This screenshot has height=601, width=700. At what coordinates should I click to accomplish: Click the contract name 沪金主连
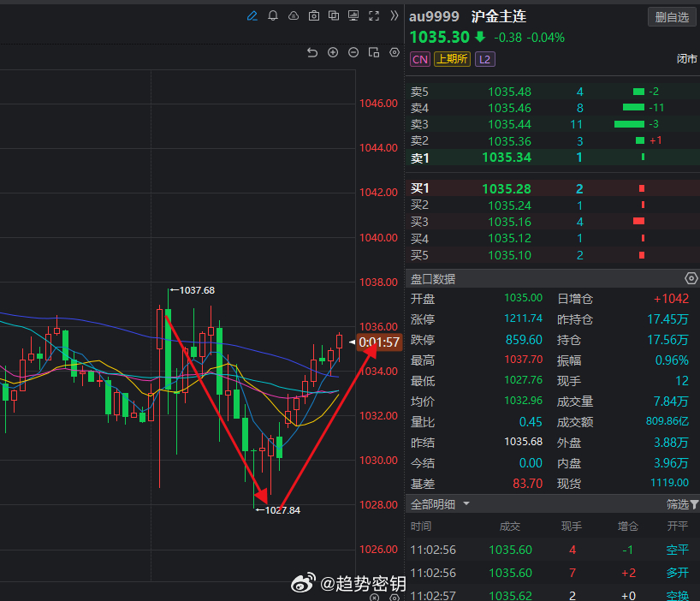(500, 16)
